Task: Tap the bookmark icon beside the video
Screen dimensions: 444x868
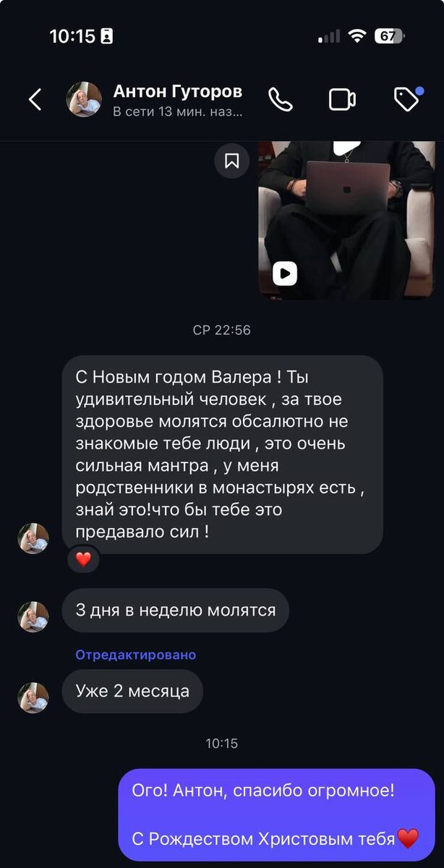Action: point(232,161)
